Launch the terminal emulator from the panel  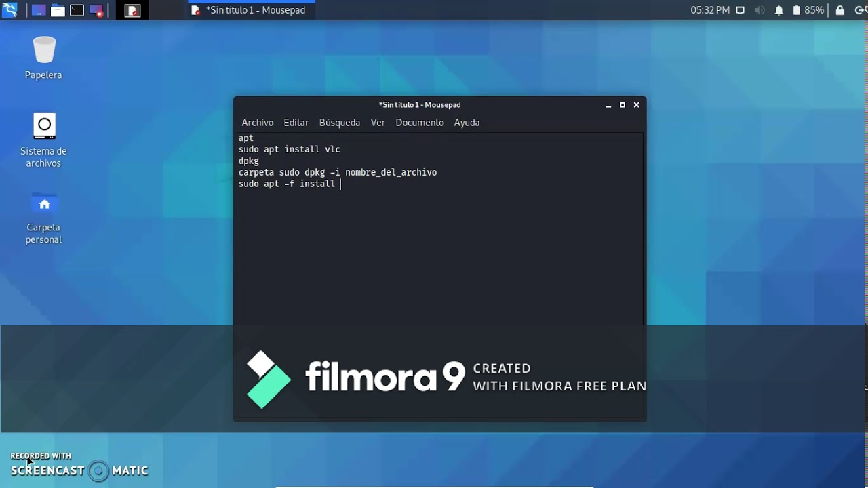[77, 10]
